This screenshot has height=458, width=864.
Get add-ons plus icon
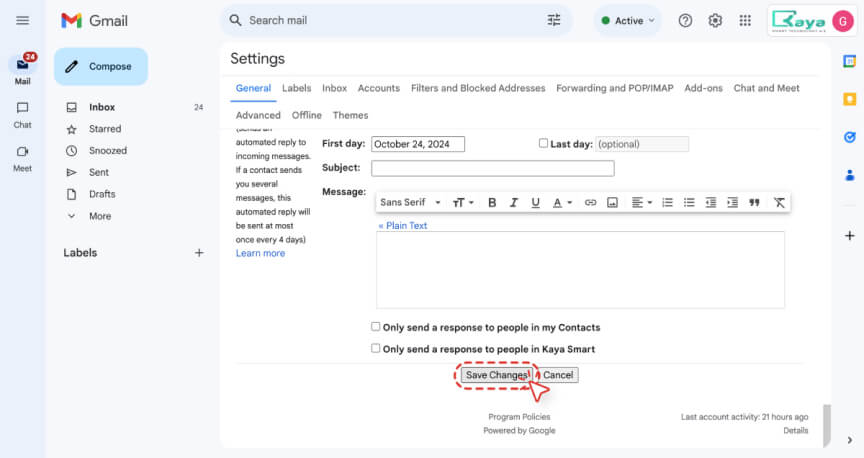point(850,236)
